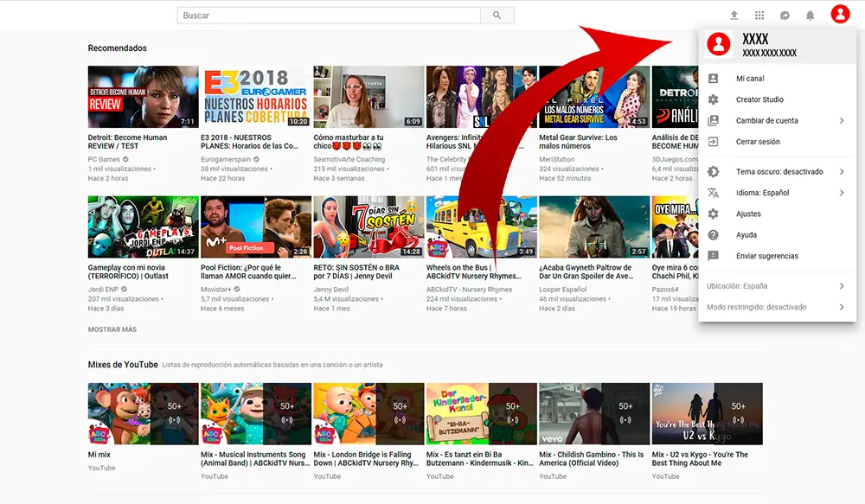Click MeriStation channel name
This screenshot has height=504, width=865.
(556, 159)
